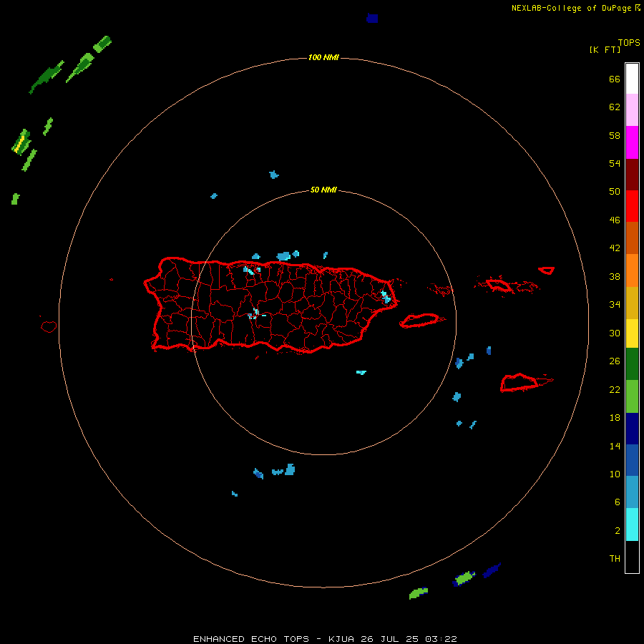Click the 100 NMI range ring label
This screenshot has width=644, height=644.
coord(323,57)
